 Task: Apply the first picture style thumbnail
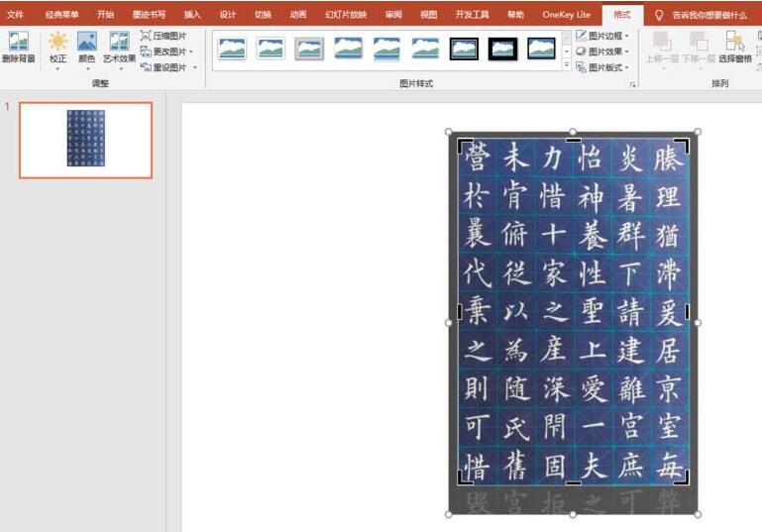(x=232, y=49)
